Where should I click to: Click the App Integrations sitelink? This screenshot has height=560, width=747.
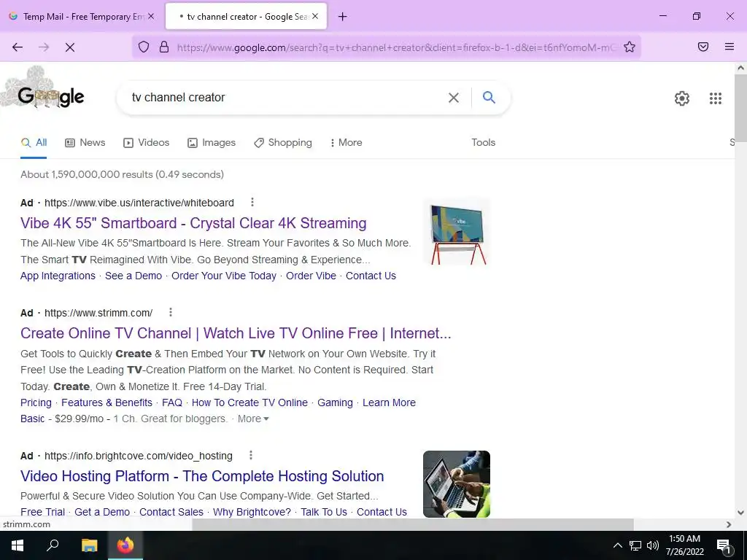(x=58, y=276)
